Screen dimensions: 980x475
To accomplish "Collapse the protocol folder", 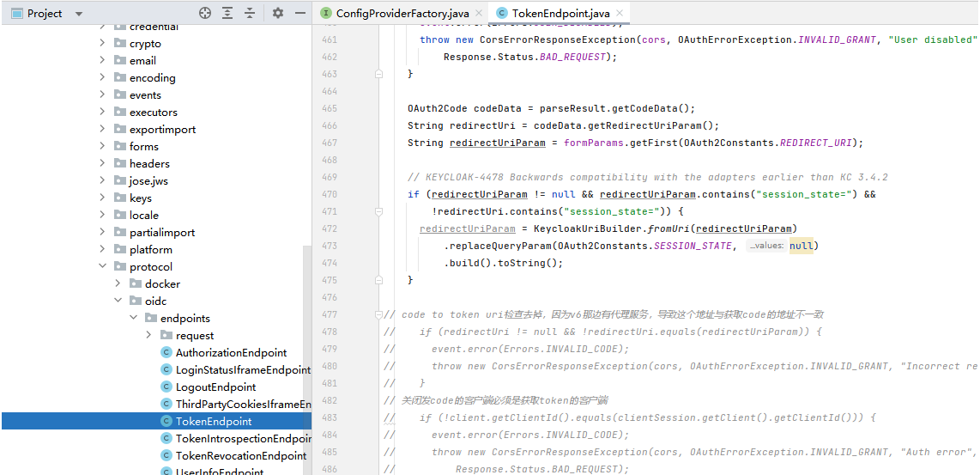I will click(x=102, y=266).
